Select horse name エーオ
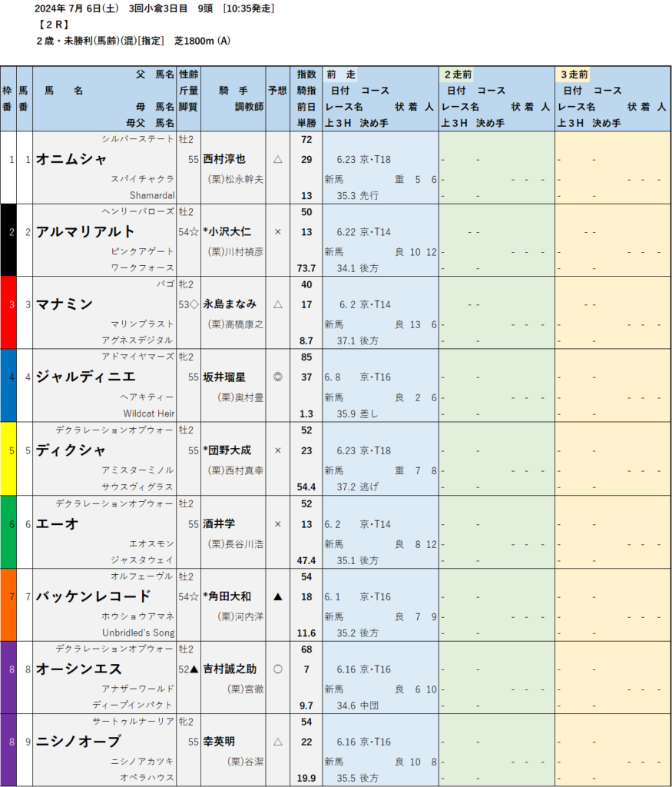672x787 pixels. (57, 523)
